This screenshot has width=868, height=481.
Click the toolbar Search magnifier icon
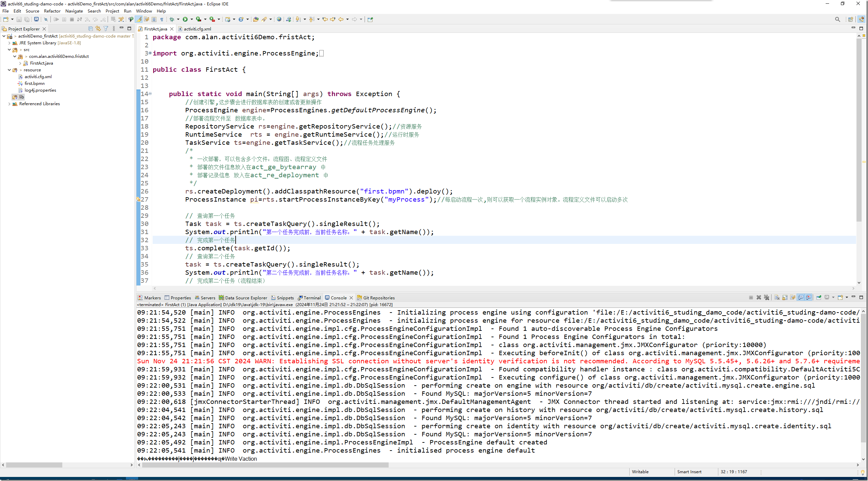pyautogui.click(x=838, y=19)
